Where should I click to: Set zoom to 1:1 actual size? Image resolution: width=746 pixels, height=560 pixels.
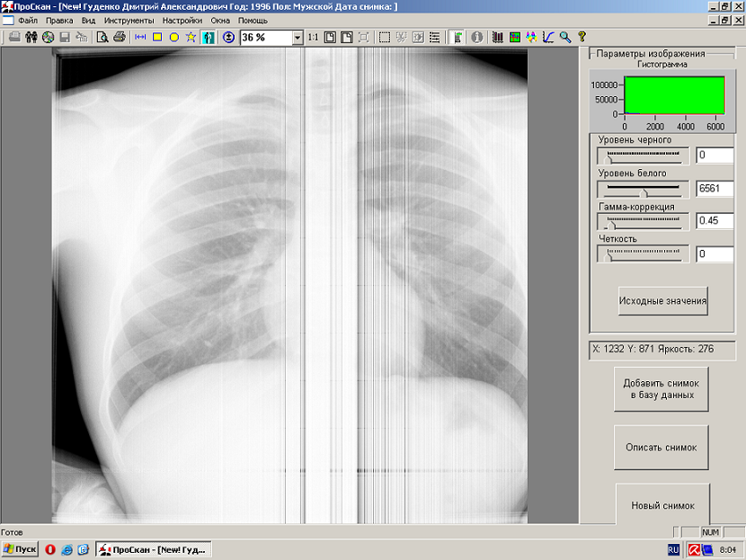(x=312, y=38)
